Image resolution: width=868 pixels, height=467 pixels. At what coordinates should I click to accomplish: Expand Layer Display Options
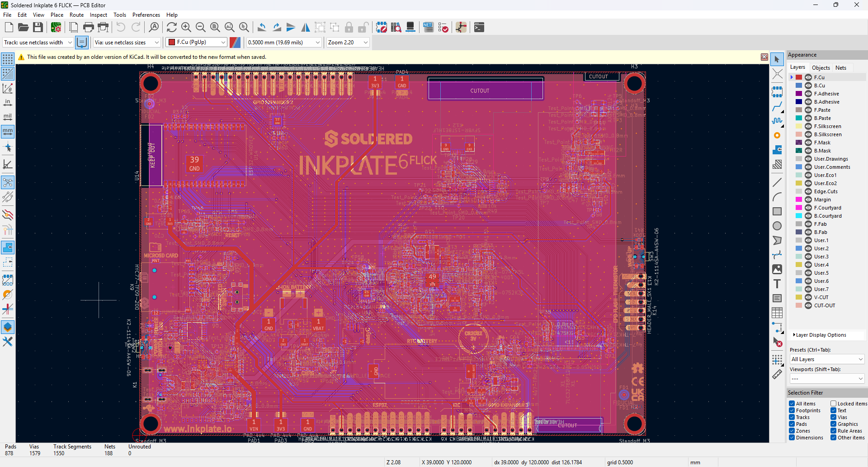pyautogui.click(x=820, y=335)
